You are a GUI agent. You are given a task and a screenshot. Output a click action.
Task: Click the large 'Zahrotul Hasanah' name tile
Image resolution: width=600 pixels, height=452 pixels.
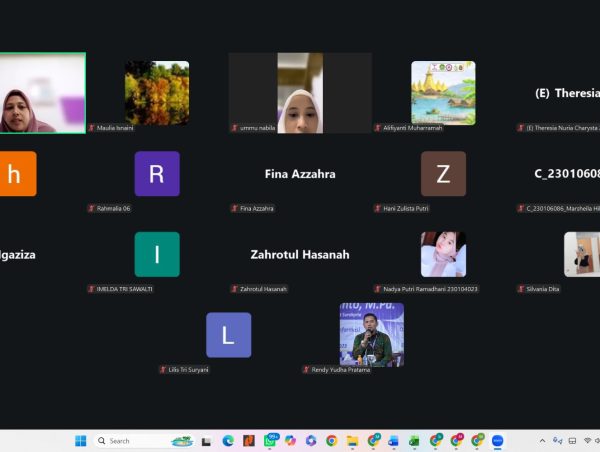tap(300, 255)
